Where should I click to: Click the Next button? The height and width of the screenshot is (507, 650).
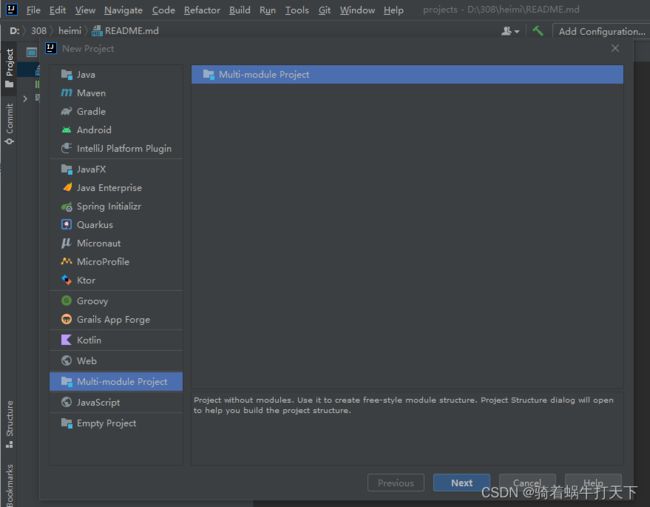461,483
